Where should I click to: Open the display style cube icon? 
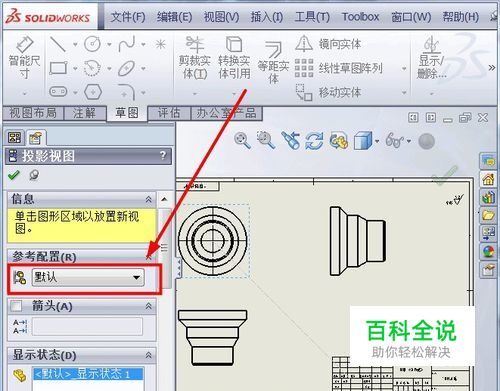click(x=363, y=141)
